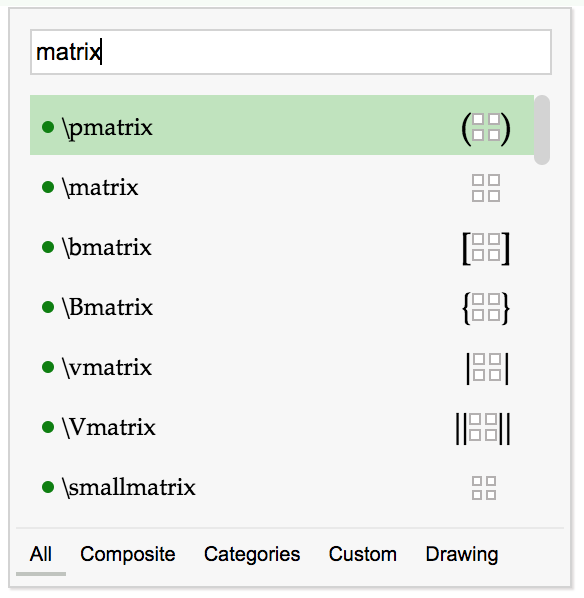Choose the \vmatrix command

coord(282,368)
